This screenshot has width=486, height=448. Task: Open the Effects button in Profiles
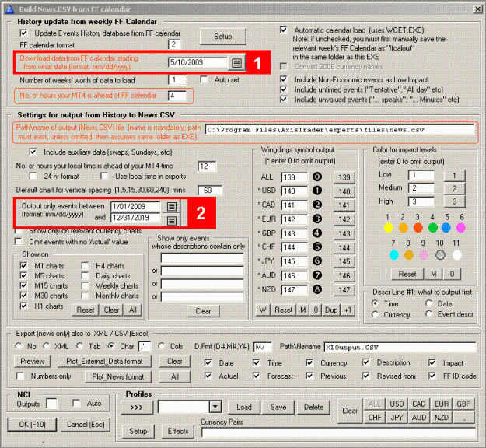pos(178,431)
